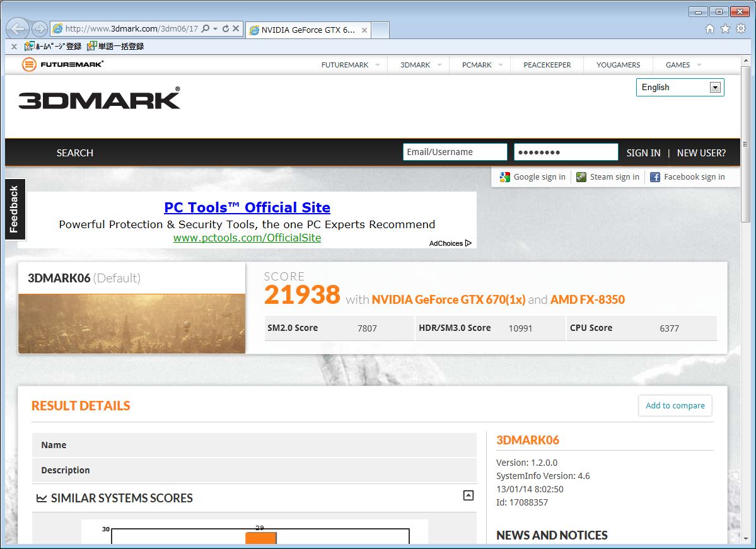Expand the GAMES menu arrow
The width and height of the screenshot is (756, 549).
coord(699,64)
